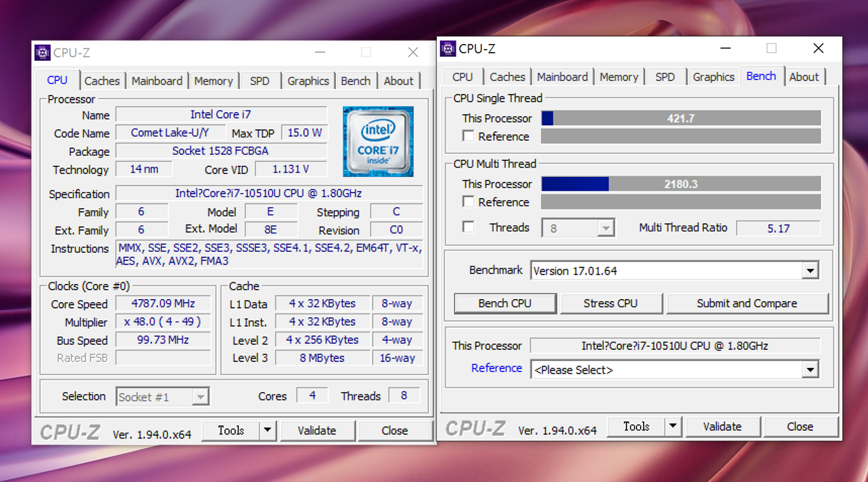
Task: Click the This Processor name field in Bench window
Action: tap(675, 345)
